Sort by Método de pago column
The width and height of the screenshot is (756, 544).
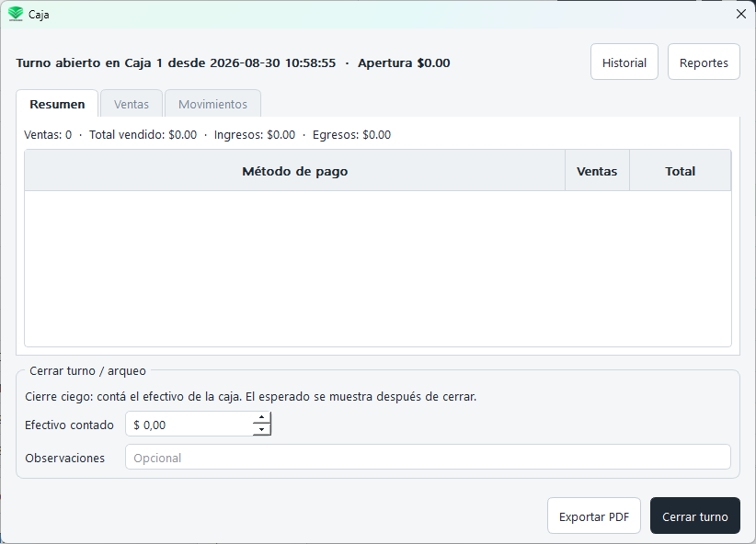pyautogui.click(x=294, y=171)
